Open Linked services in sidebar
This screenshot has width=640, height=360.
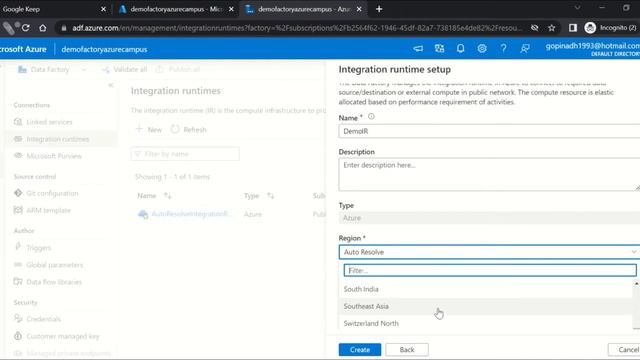pos(49,122)
